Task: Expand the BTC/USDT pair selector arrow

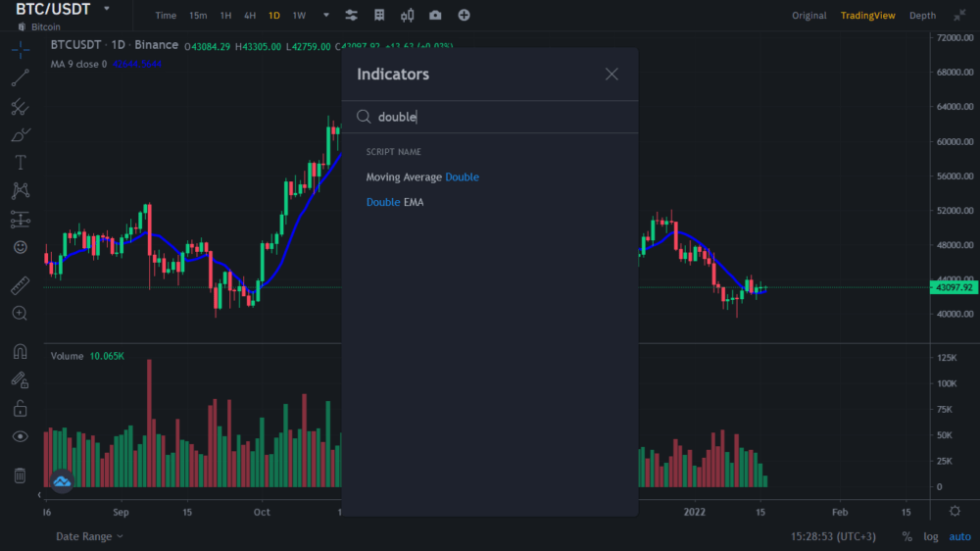Action: point(106,9)
